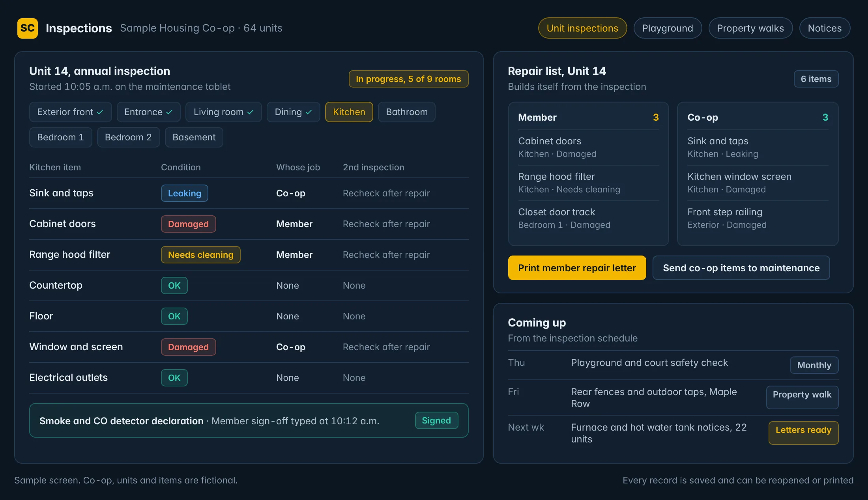
Task: Click Sink and taps in Co-op repair list
Action: (x=758, y=147)
